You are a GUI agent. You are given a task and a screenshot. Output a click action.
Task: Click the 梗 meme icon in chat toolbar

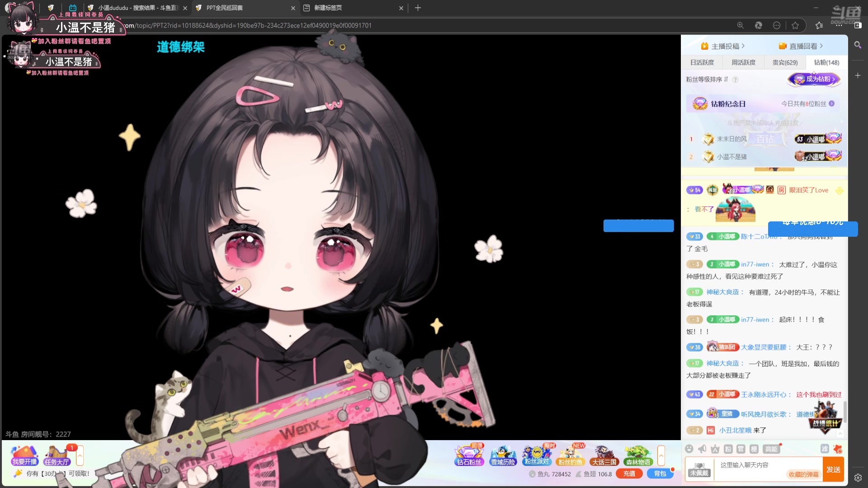pos(754,449)
